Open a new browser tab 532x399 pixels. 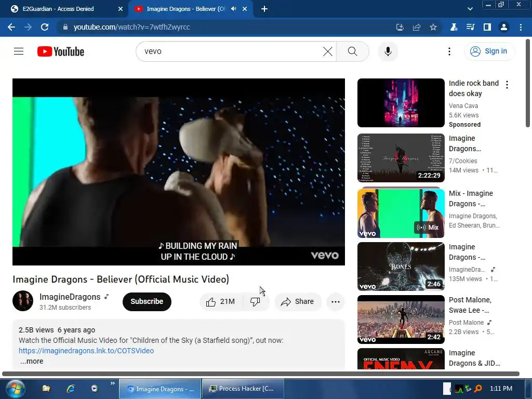pyautogui.click(x=264, y=9)
